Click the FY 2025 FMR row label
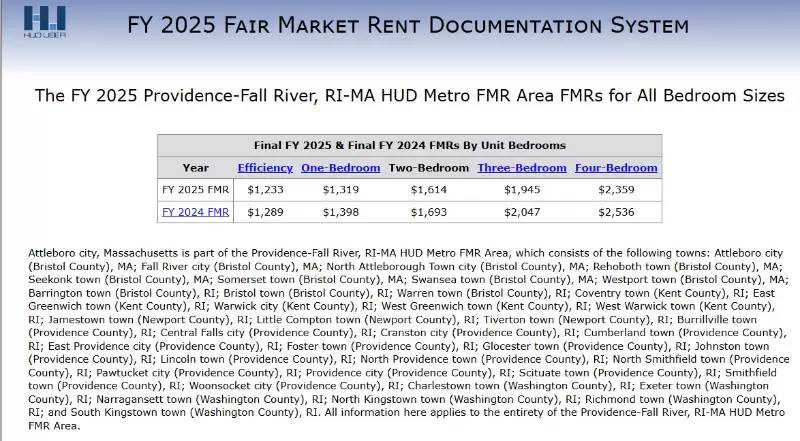 (x=195, y=190)
